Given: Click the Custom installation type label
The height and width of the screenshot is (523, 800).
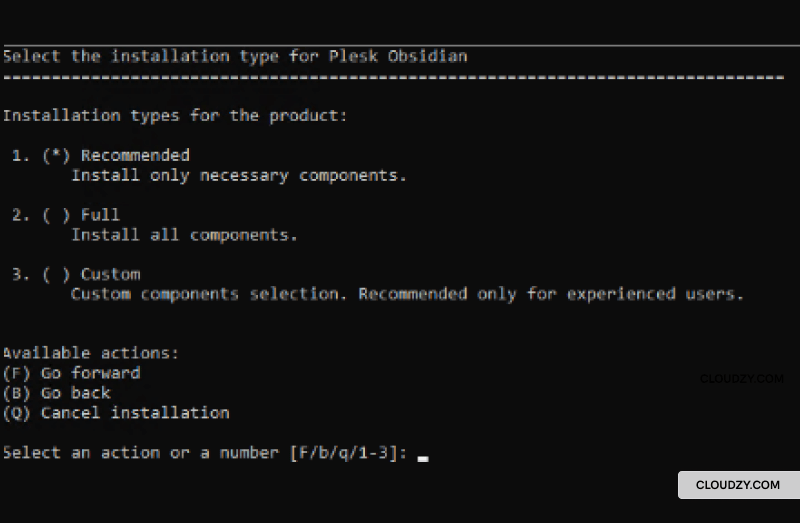Looking at the screenshot, I should 111,275.
